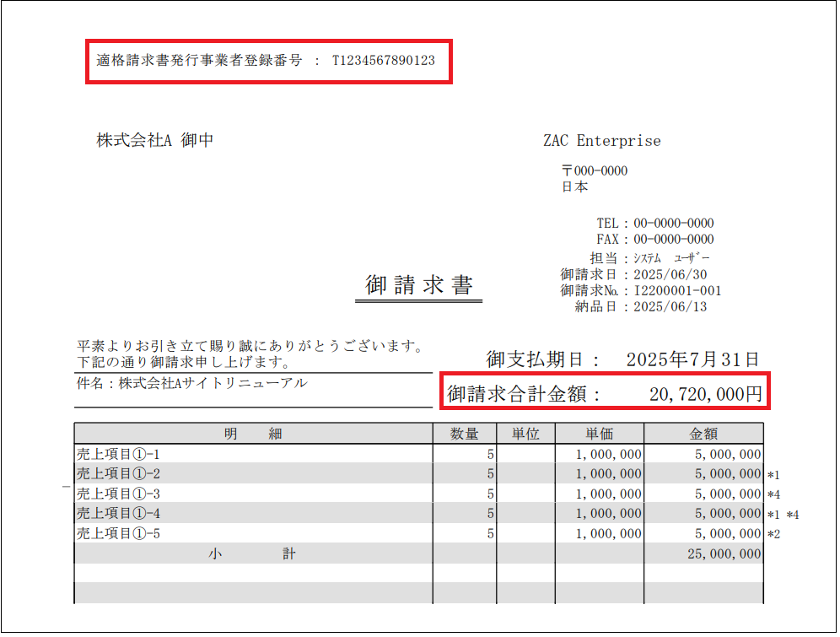Select the invoice date 2025/06/30

point(670,275)
